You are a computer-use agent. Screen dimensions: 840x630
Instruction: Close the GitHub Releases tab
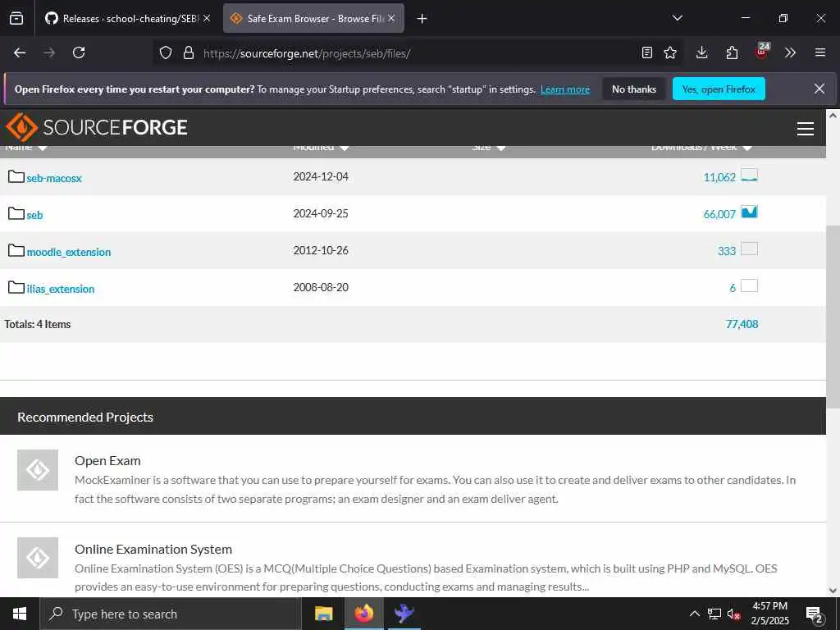click(207, 18)
